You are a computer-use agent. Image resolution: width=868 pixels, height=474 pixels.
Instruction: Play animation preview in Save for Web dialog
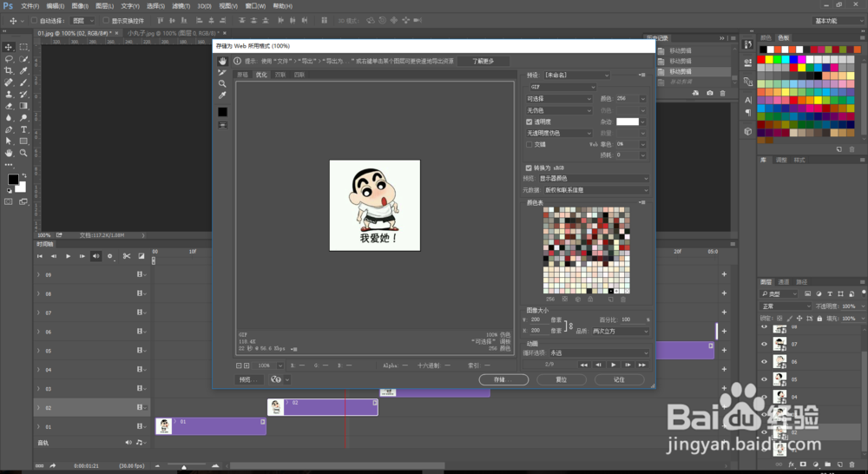[x=613, y=365]
